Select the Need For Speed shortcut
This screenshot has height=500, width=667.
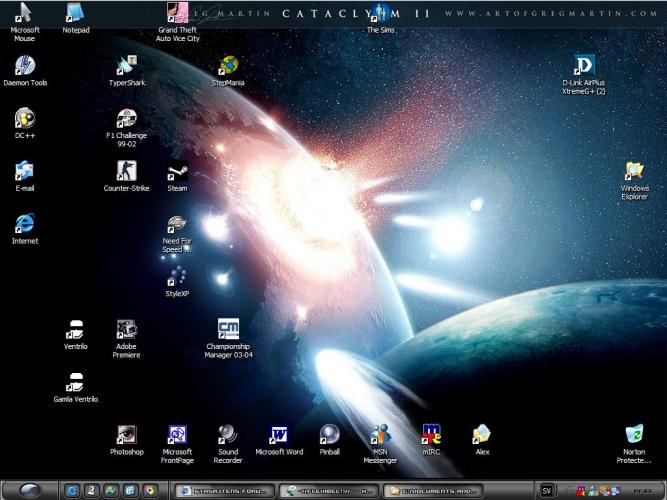[x=177, y=224]
